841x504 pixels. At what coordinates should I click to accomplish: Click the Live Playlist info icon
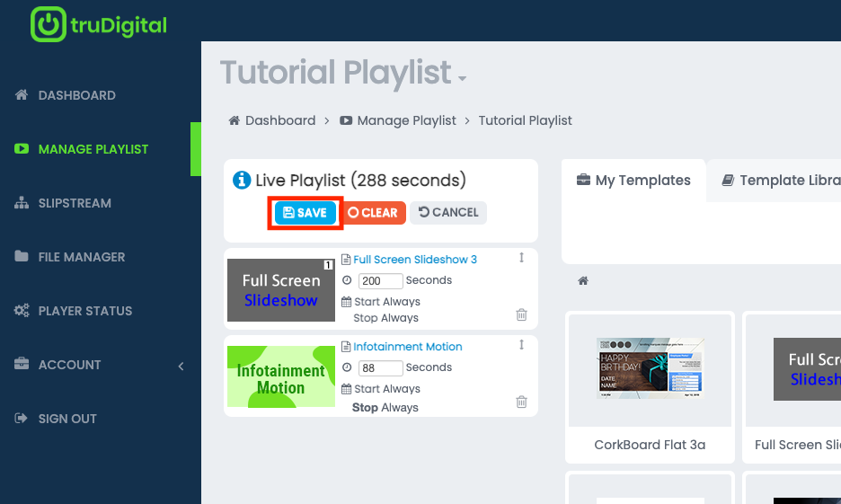click(242, 181)
